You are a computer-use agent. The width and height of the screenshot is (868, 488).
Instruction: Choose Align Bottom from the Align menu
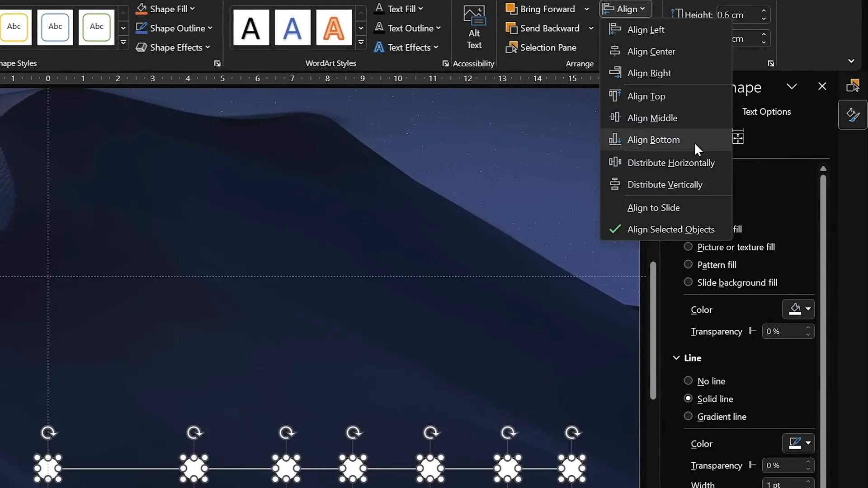tap(653, 140)
